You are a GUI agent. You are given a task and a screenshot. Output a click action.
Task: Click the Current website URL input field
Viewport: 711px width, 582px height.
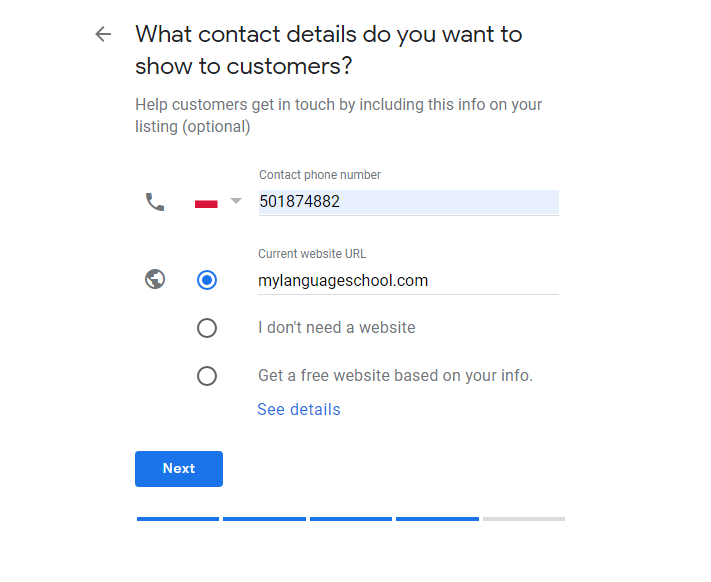[408, 281]
